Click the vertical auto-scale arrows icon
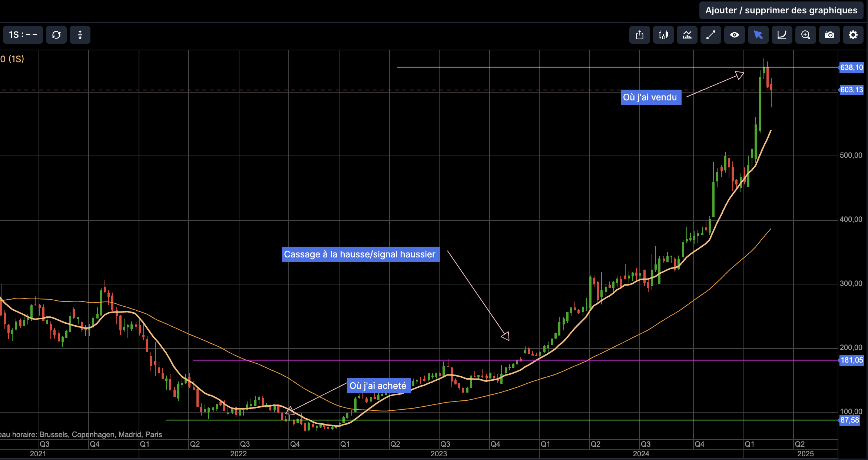Viewport: 868px width, 460px height. click(80, 35)
